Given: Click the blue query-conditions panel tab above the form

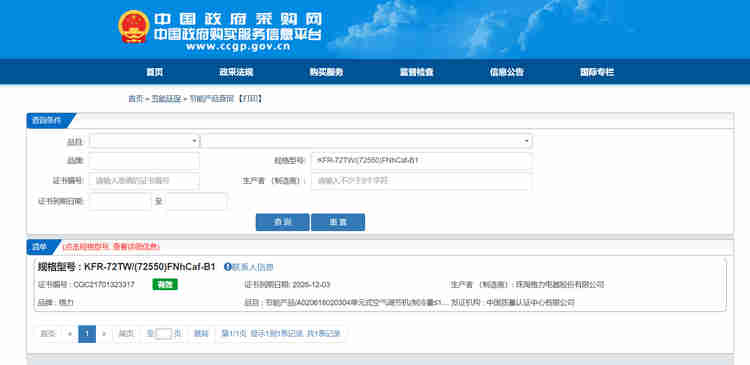Looking at the screenshot, I should tap(48, 121).
